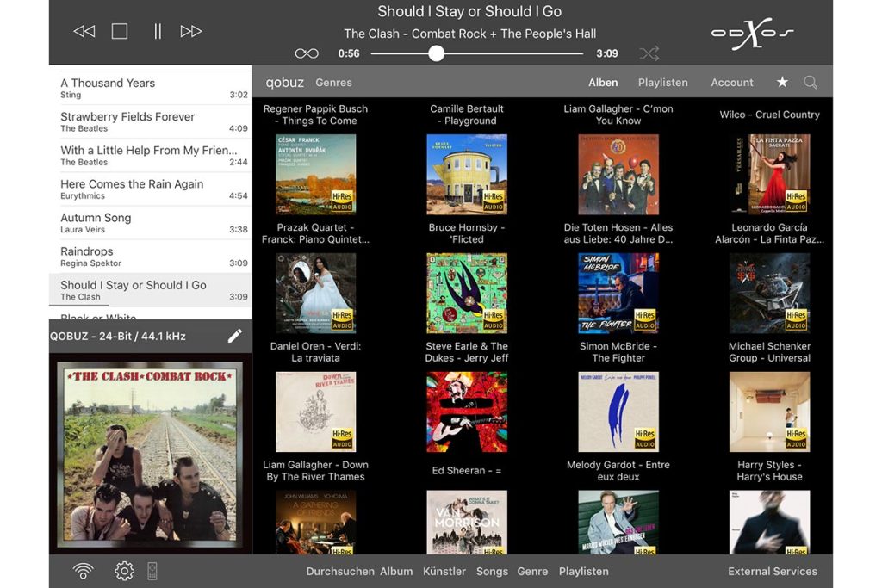Toggle the infinity repeat mode

coord(307,53)
